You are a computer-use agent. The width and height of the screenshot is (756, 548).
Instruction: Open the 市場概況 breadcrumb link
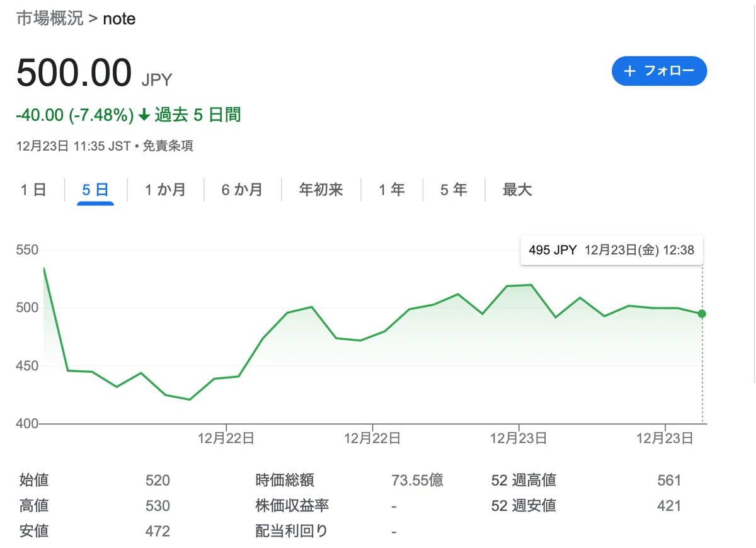point(50,19)
